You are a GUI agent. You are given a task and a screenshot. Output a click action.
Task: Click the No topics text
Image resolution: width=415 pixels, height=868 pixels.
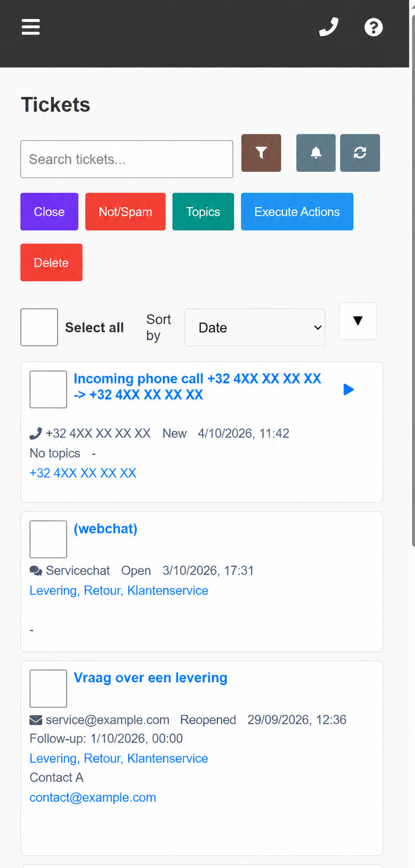click(55, 453)
